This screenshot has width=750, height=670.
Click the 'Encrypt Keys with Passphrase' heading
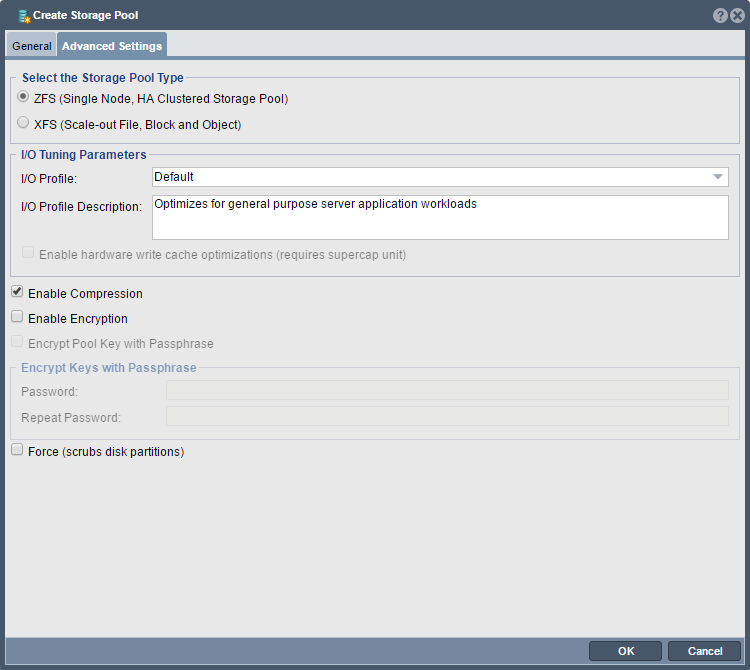(x=109, y=367)
